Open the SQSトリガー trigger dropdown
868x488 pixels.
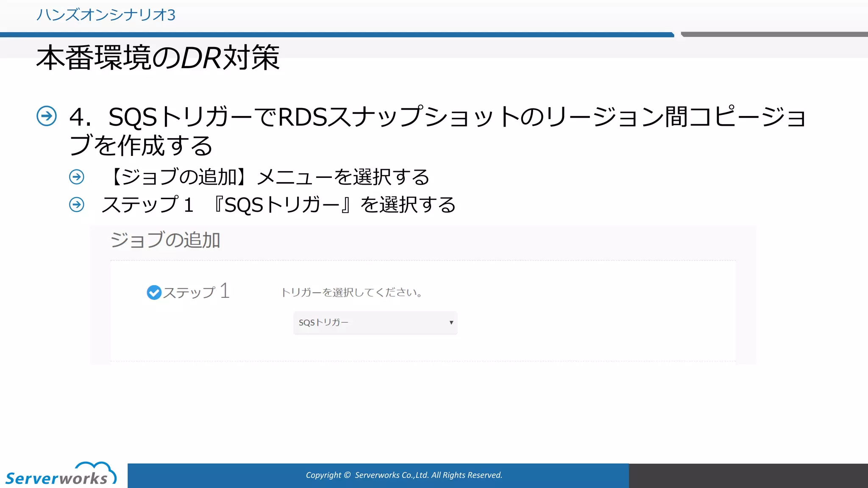(x=375, y=322)
